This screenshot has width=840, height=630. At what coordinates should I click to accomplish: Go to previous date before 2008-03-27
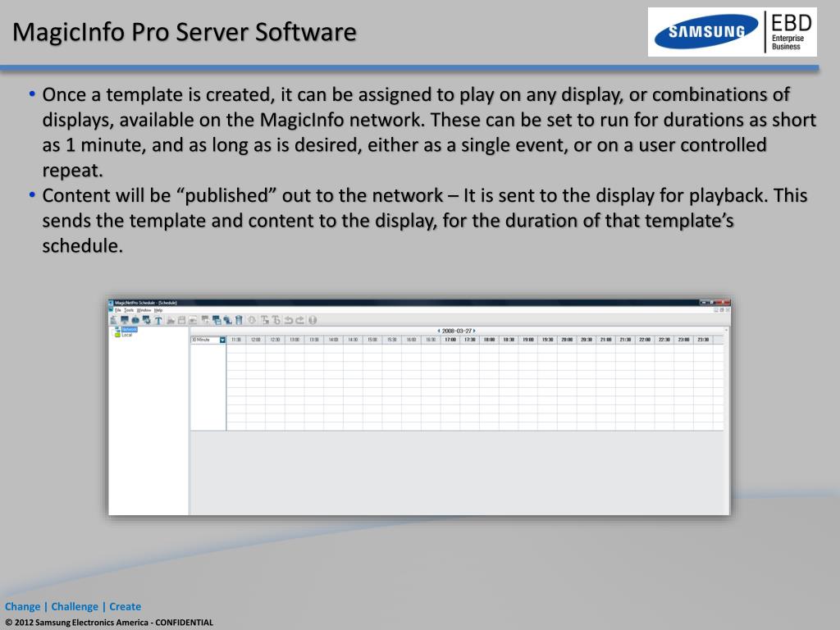pos(439,331)
